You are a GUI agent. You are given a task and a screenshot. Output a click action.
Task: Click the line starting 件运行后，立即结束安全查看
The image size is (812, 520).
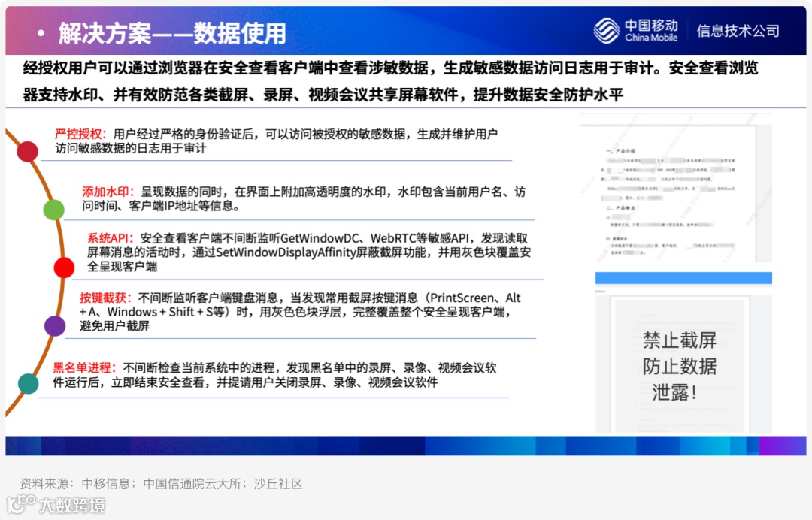pyautogui.click(x=245, y=382)
